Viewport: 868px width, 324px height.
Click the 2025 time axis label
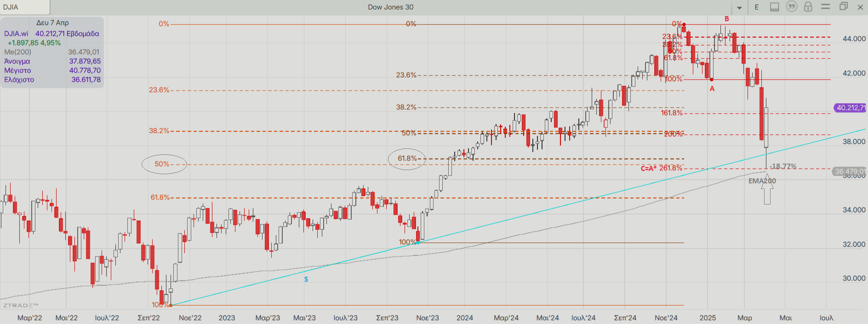coord(708,318)
